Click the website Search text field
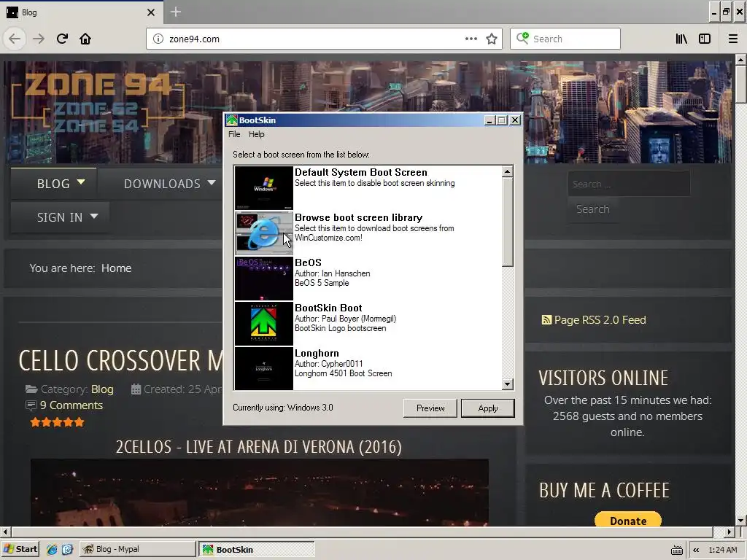The image size is (747, 560). 629,184
